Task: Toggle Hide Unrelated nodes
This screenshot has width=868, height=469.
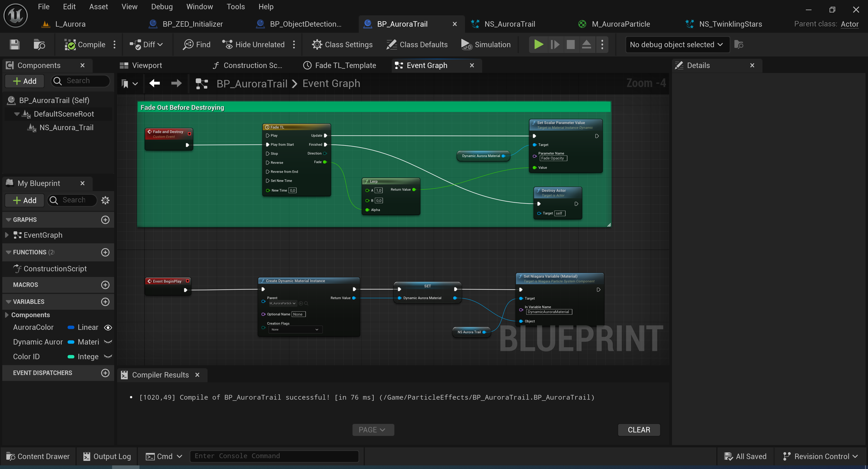Action: 253,45
